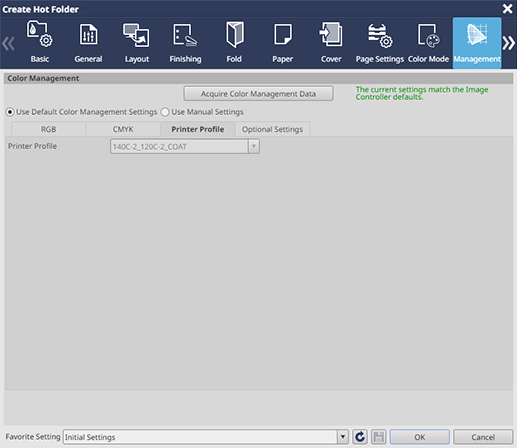Select the Color Mode icon

coord(428,43)
